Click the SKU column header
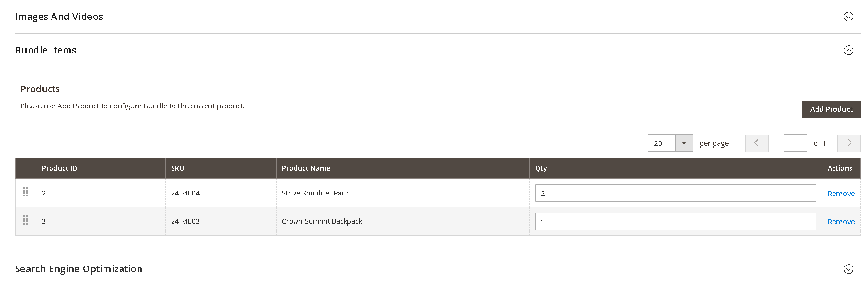The width and height of the screenshot is (868, 284). click(177, 168)
